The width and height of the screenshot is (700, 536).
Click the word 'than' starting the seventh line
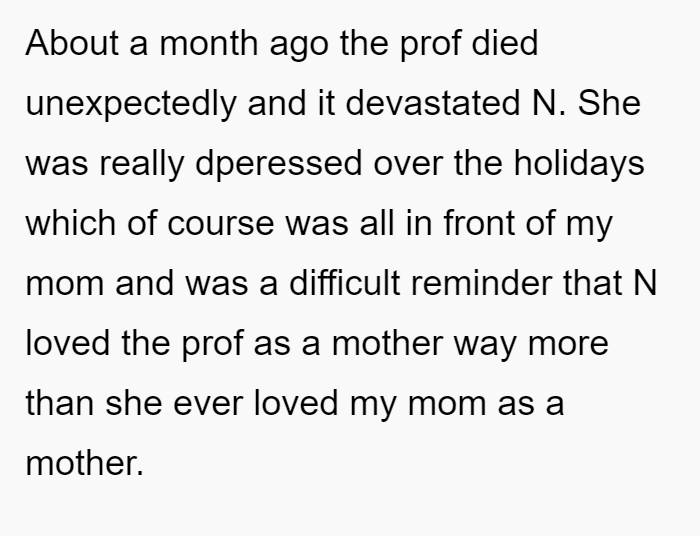[x=60, y=402]
